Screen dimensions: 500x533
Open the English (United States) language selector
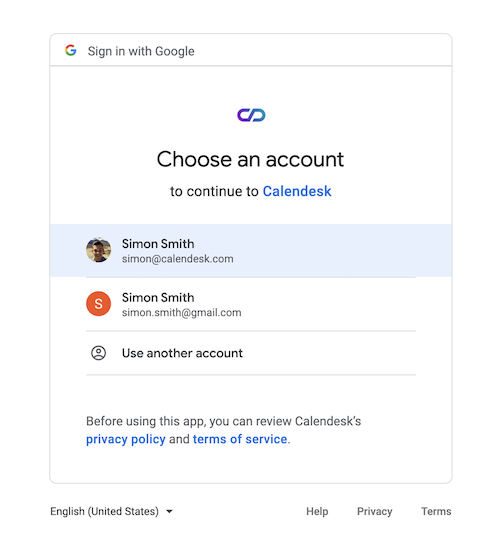tap(111, 511)
